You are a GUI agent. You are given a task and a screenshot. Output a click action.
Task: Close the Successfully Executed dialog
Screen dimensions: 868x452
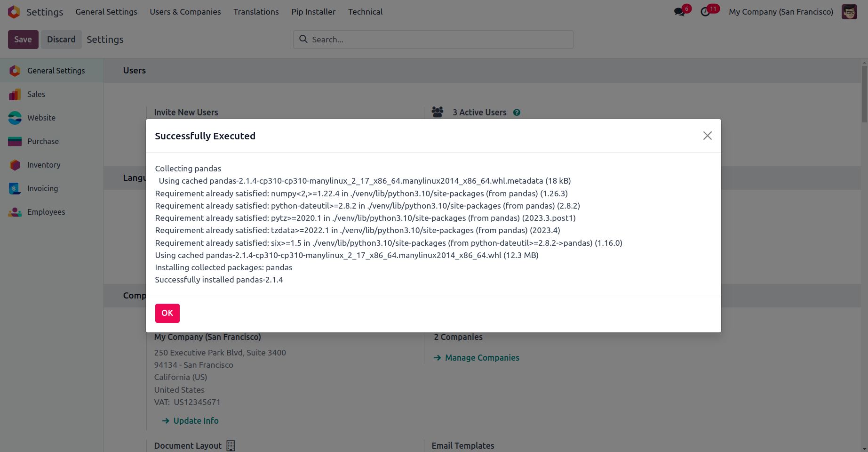707,136
